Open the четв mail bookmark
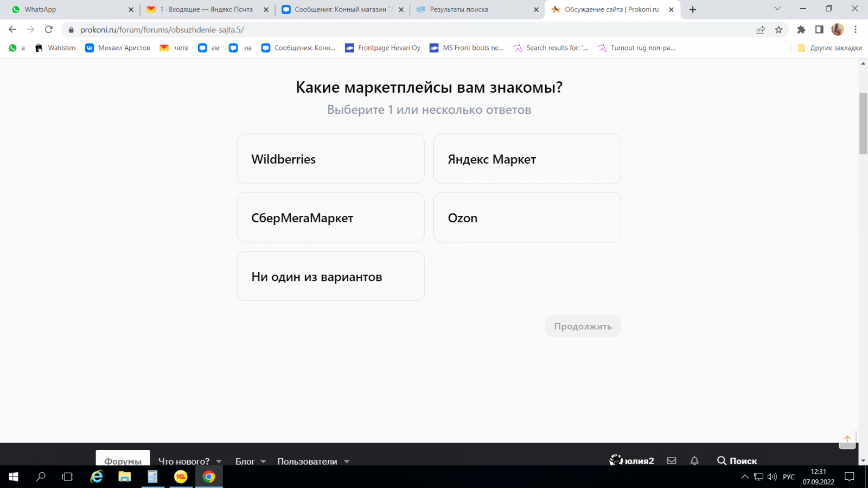Image resolution: width=868 pixels, height=488 pixels. tap(174, 48)
